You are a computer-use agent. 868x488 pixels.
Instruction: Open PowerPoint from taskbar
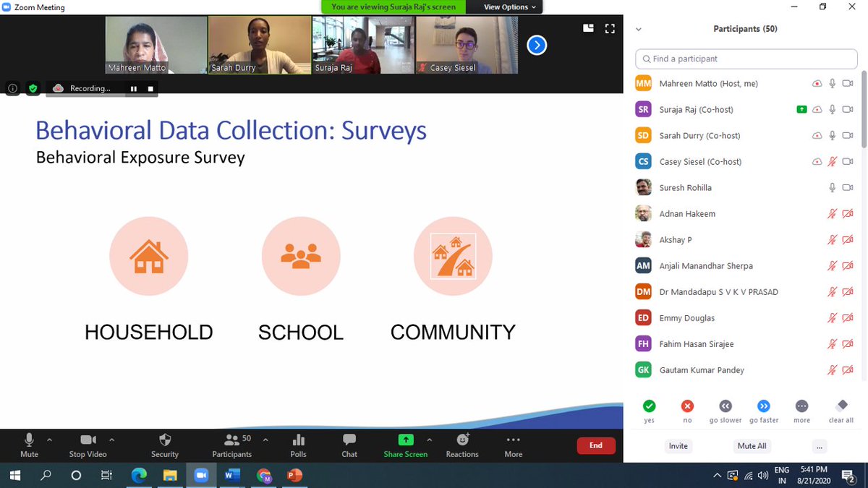coord(294,476)
